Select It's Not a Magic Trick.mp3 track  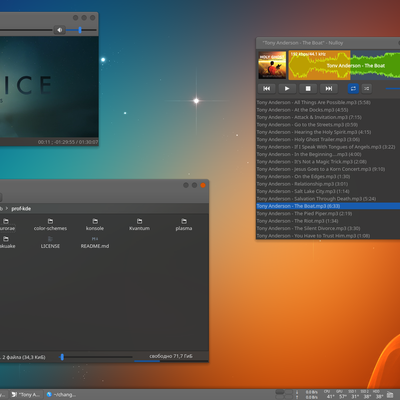tap(328, 162)
